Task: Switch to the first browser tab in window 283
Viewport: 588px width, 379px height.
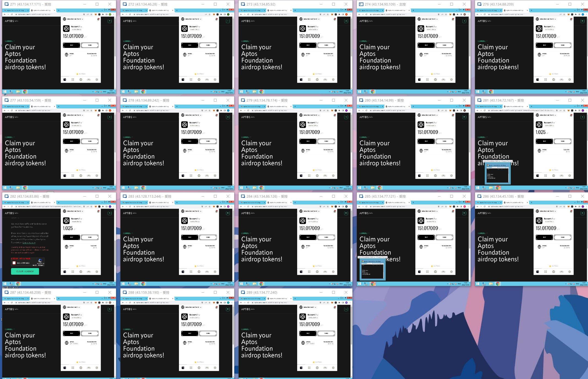Action: 133,203
